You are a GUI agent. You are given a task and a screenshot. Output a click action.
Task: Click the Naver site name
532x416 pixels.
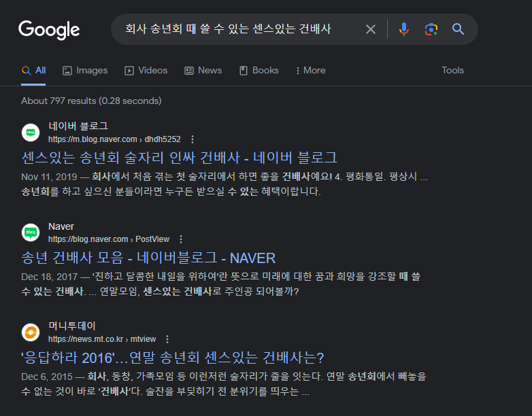point(61,226)
